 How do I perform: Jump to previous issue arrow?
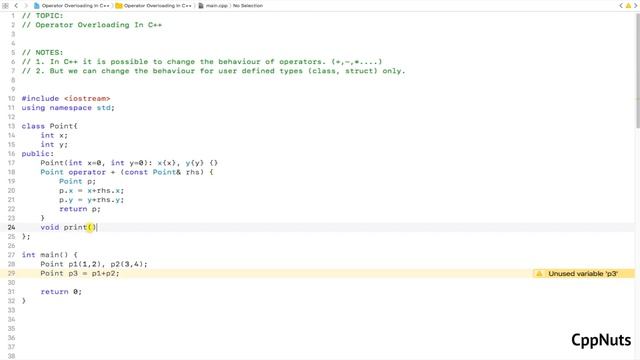tap(621, 6)
